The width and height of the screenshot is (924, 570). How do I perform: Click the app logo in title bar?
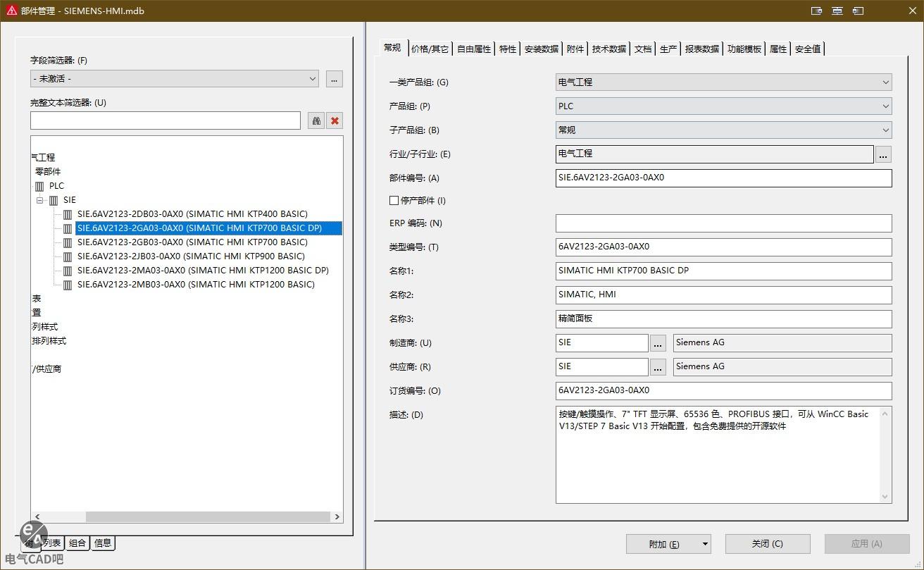coord(11,11)
